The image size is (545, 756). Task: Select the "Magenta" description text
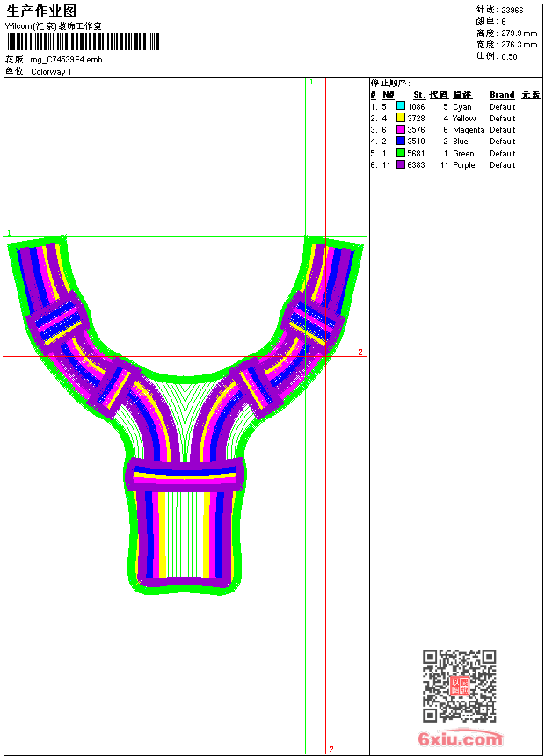pos(469,130)
